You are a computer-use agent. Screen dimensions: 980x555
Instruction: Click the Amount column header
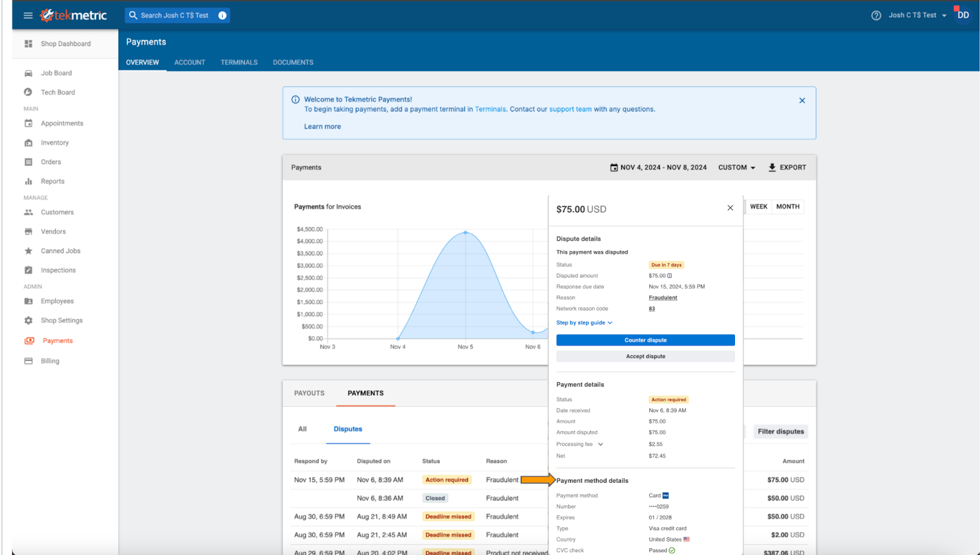793,461
